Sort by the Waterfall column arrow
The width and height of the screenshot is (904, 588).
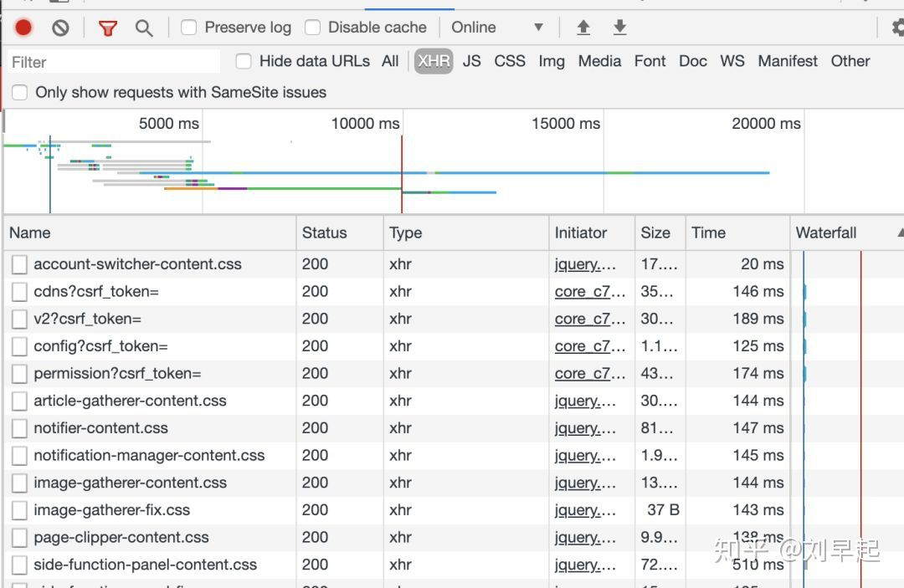click(900, 233)
